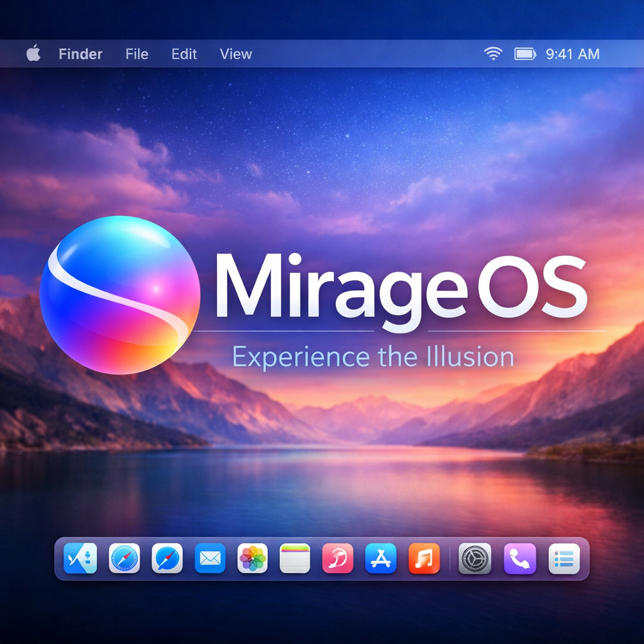Open the Edit menu

point(184,54)
